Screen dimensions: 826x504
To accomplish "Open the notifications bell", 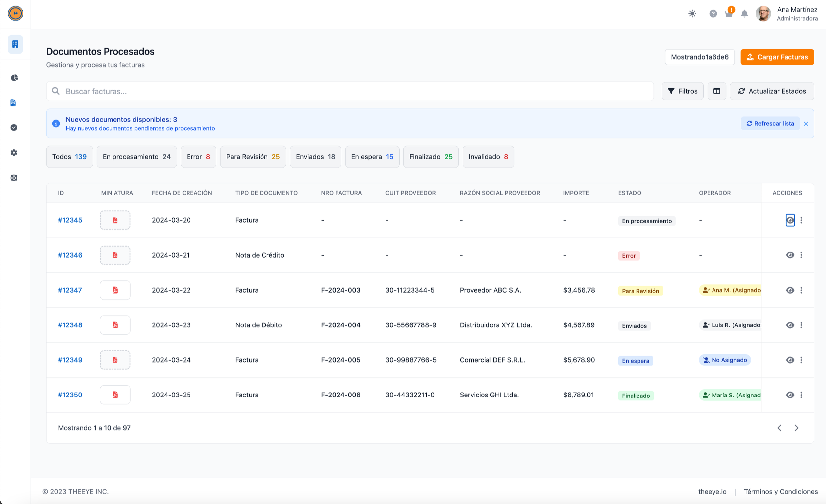I will [744, 13].
